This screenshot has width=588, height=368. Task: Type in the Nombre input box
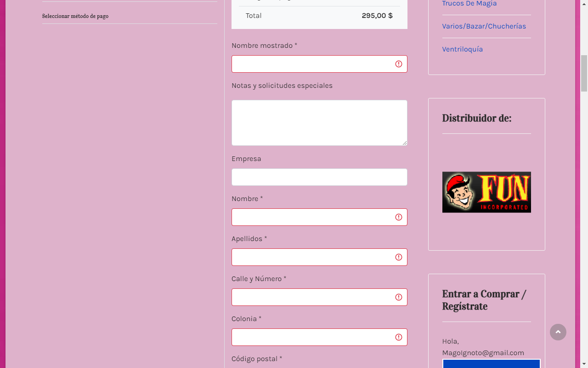(312, 217)
